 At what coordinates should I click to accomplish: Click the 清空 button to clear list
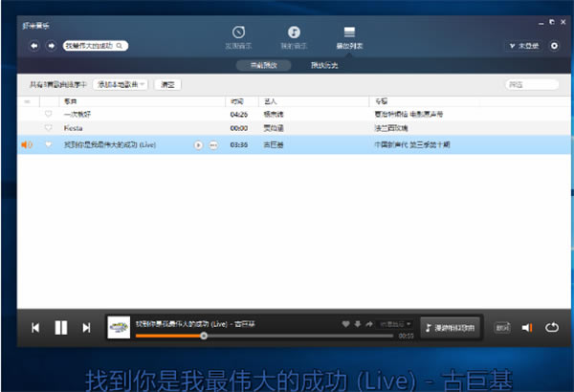[168, 85]
